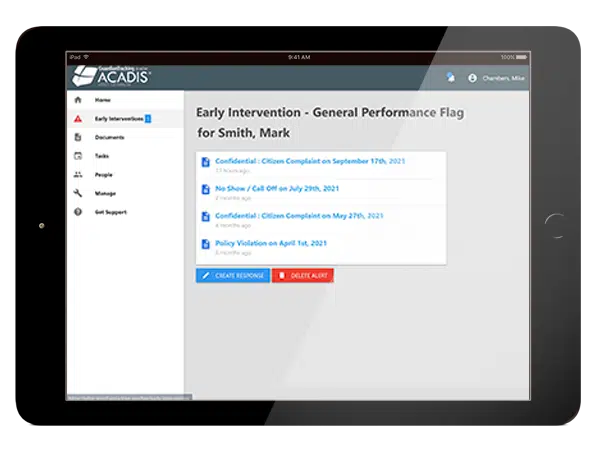Click the red Early Interventions warning icon
The height and width of the screenshot is (450, 600).
tap(78, 119)
